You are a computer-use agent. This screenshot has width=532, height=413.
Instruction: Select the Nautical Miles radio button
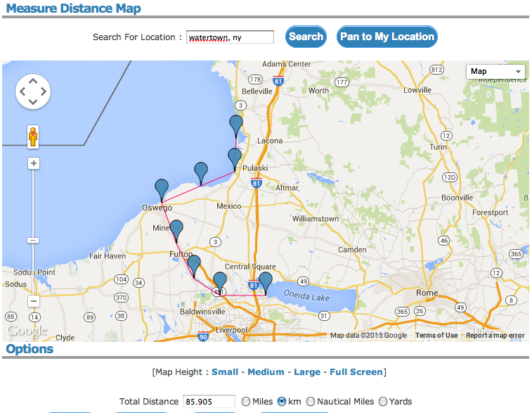311,401
